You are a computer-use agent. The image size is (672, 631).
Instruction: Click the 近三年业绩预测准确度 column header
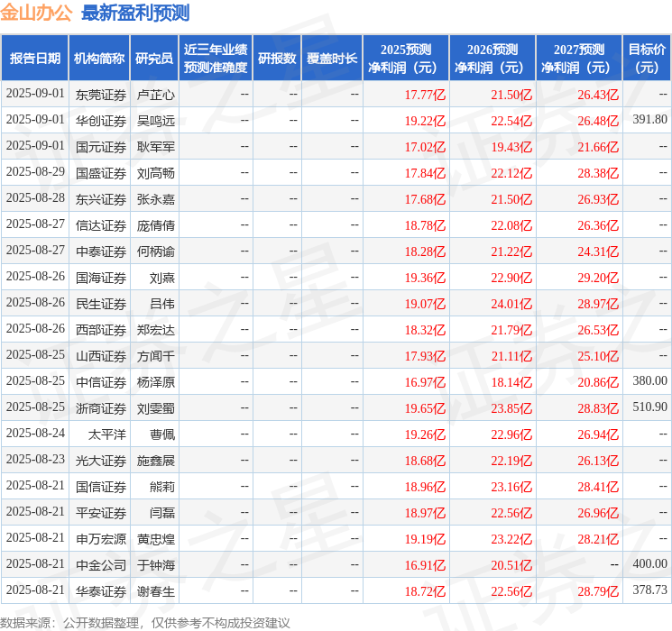coord(216,58)
